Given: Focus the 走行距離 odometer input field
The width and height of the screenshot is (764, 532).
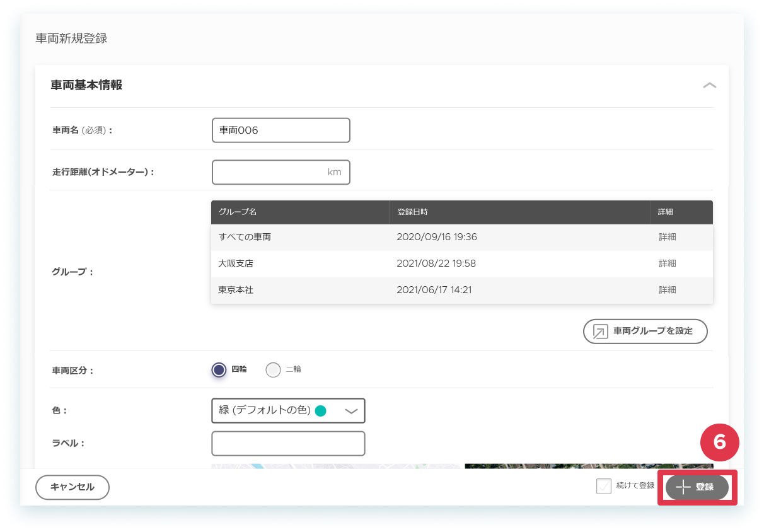Looking at the screenshot, I should pos(281,172).
